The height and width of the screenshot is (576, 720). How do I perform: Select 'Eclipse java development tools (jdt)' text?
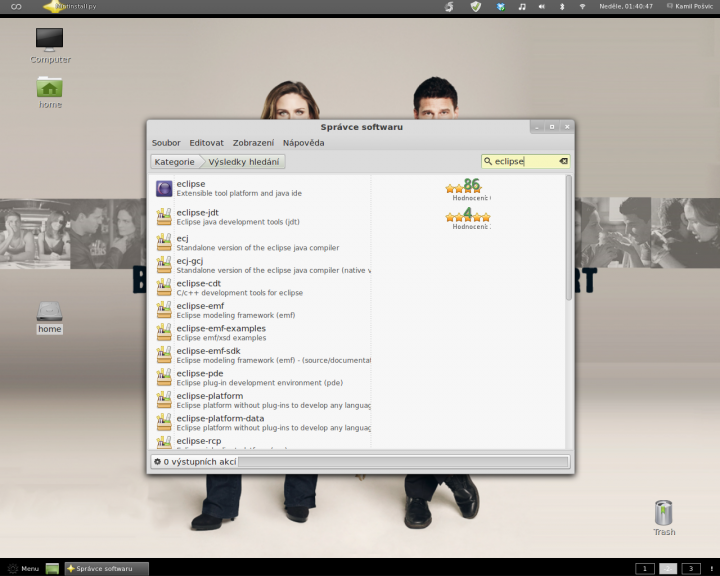coord(238,222)
